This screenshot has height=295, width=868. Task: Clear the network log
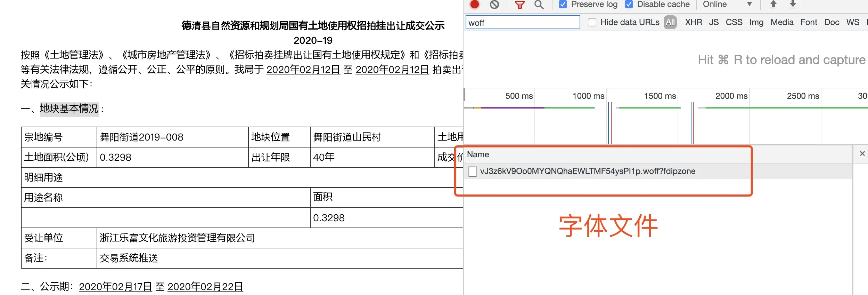(x=494, y=4)
